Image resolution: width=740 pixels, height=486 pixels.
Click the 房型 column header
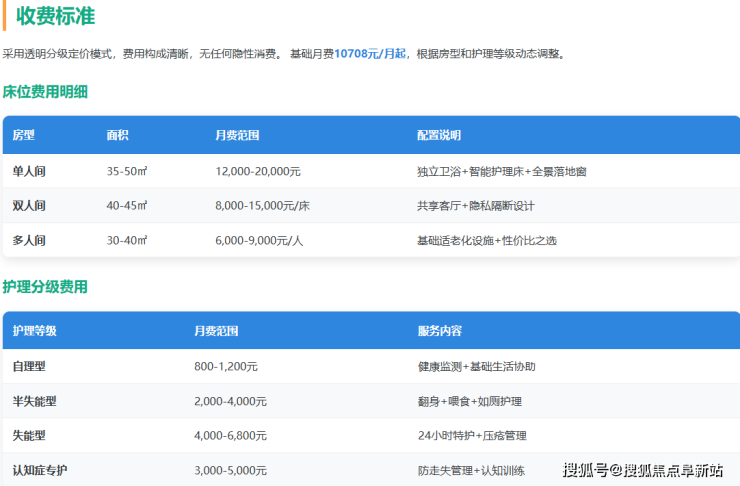pyautogui.click(x=23, y=135)
